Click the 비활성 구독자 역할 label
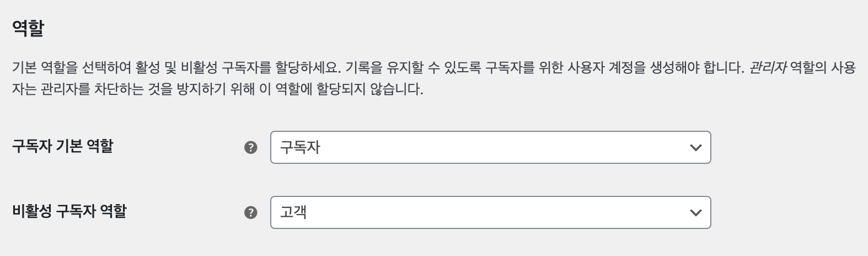Viewport: 868px width, 256px height. point(69,211)
